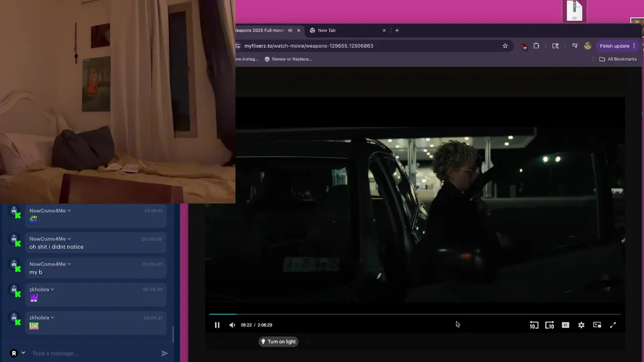Click the 'my b' chat message

(x=36, y=272)
